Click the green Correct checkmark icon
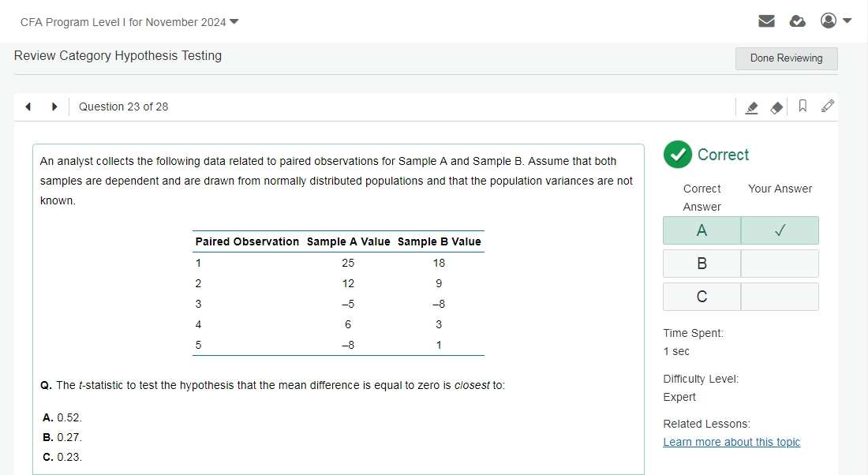 (677, 155)
